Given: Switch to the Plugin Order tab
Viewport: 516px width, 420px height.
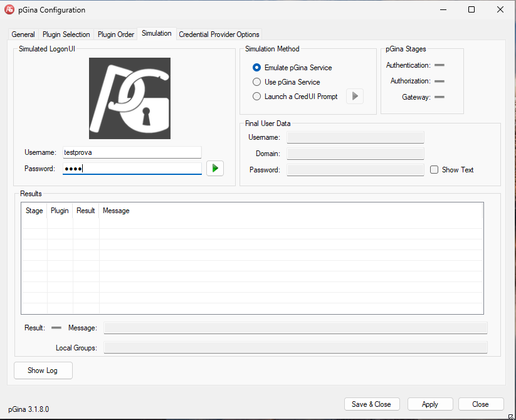Looking at the screenshot, I should tap(116, 34).
